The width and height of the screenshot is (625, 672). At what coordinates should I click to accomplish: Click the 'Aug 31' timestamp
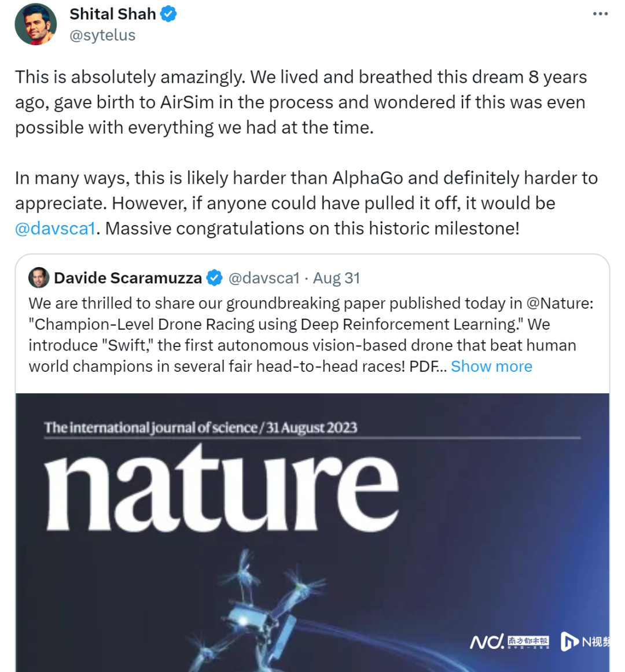tap(337, 278)
